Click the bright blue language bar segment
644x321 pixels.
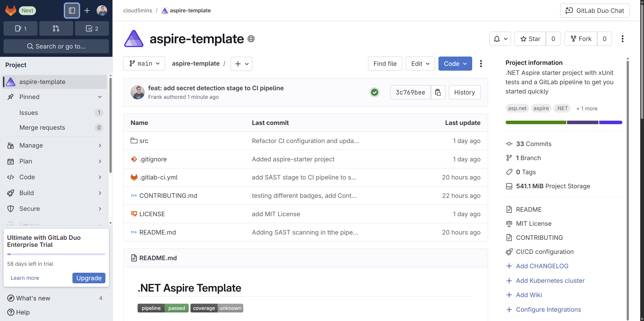click(611, 122)
